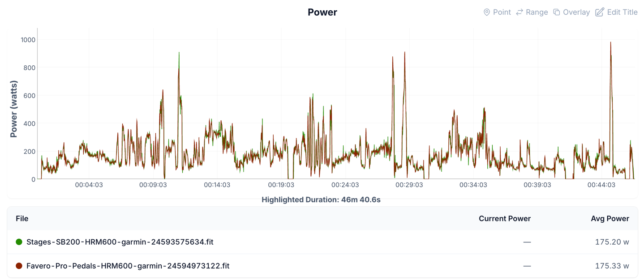Select the Favero-Pro-Pedals-HRM600-garmin-24594973122.fit file name

128,266
